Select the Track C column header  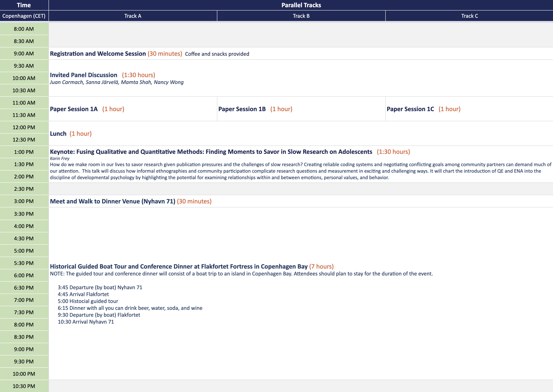click(470, 16)
